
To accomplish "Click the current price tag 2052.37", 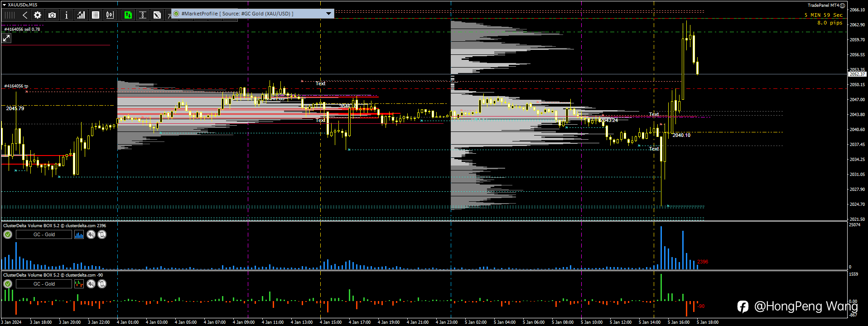I will click(x=857, y=74).
